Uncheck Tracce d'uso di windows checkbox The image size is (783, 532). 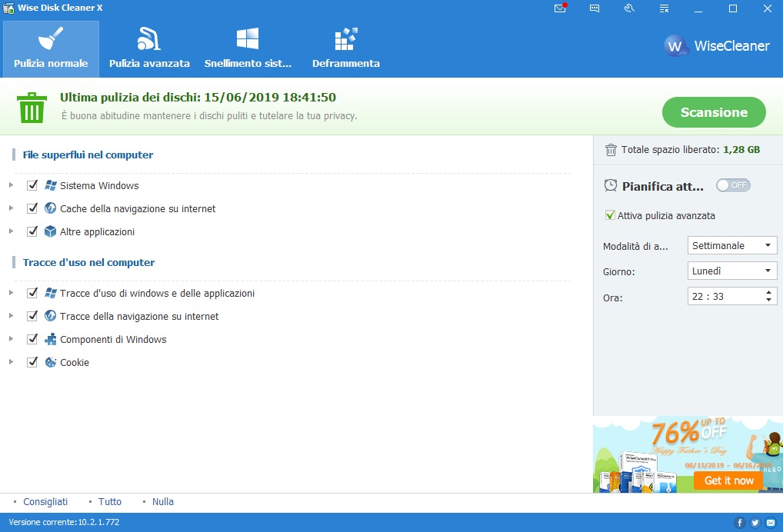click(32, 293)
